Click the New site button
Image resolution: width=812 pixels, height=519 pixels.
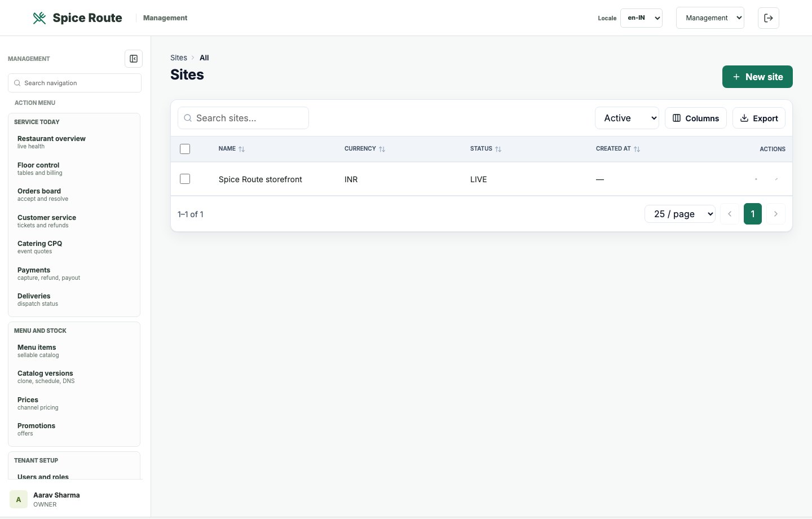(x=757, y=77)
